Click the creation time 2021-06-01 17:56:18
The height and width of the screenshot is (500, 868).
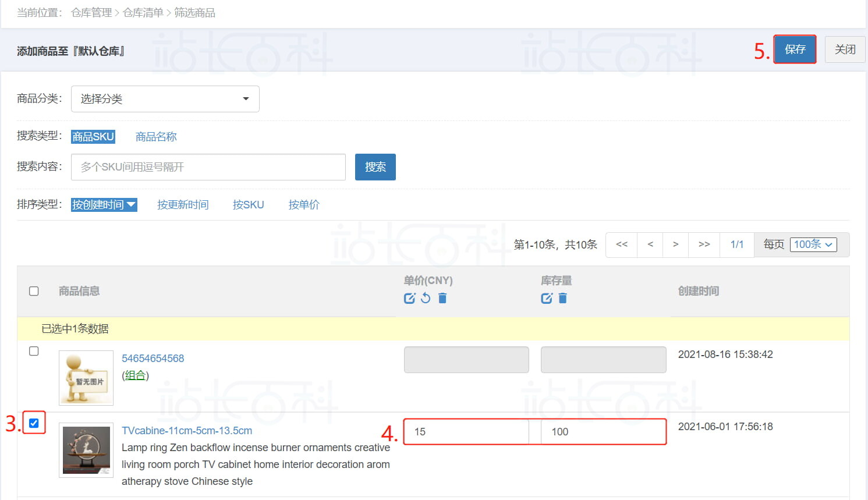coord(725,427)
